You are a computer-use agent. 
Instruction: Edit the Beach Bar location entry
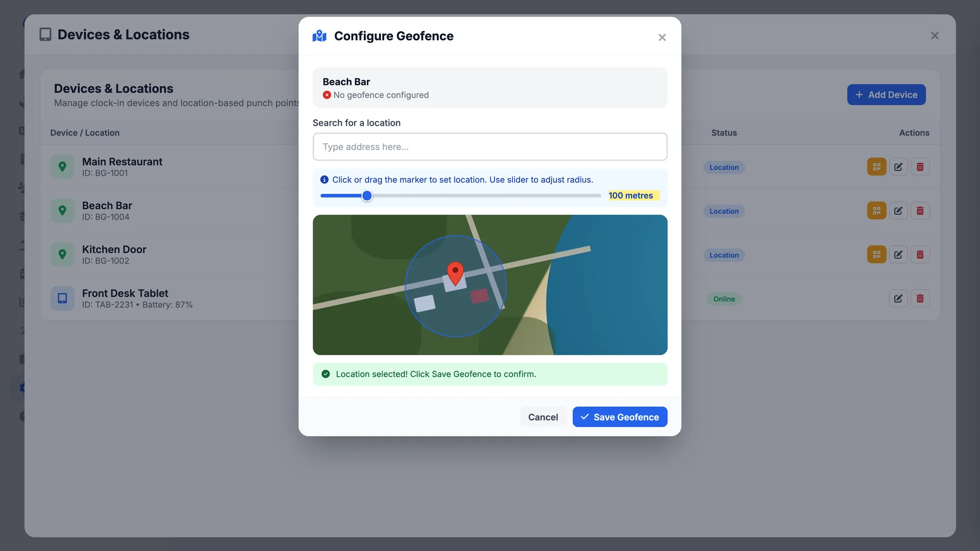[898, 211]
